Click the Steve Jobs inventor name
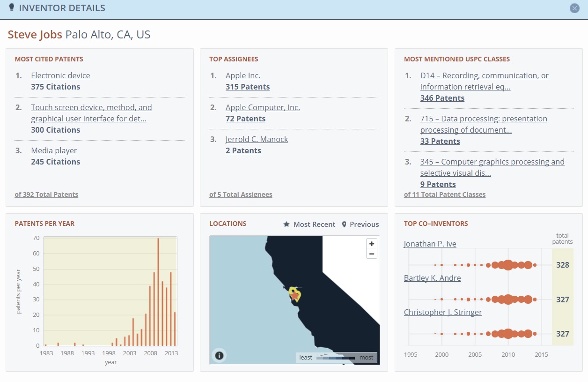 click(x=35, y=35)
